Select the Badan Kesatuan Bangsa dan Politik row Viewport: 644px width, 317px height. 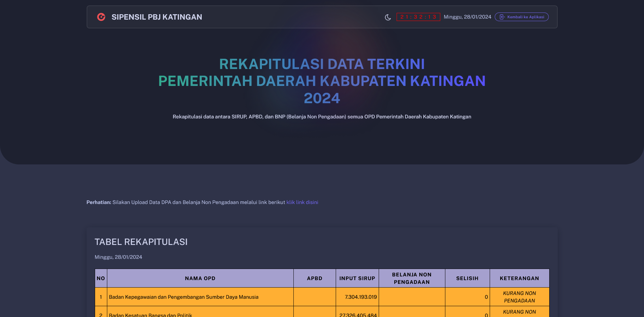tap(150, 315)
